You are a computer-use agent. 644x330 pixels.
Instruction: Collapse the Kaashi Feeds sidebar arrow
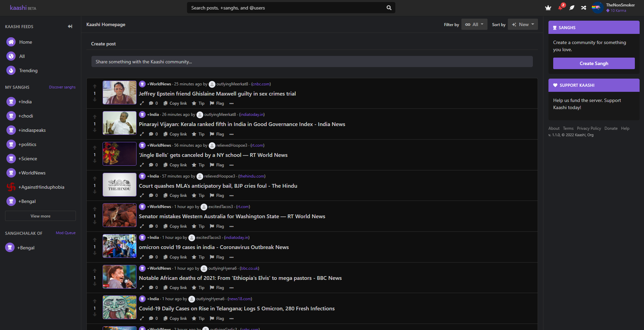pos(70,26)
